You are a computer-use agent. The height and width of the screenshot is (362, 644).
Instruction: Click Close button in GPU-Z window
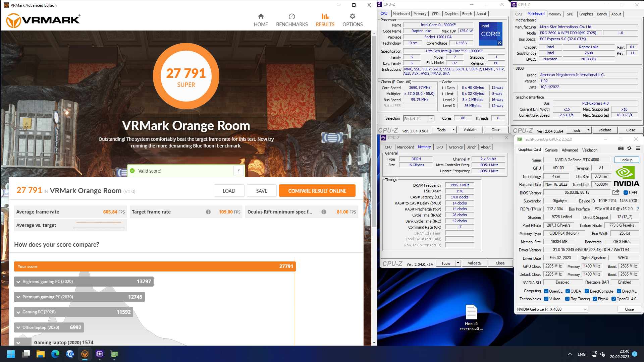(629, 309)
